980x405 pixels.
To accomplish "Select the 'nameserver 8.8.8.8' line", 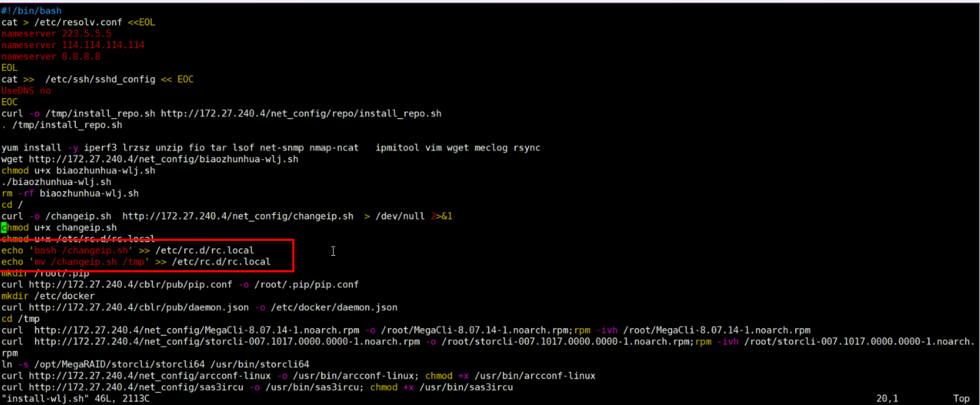I will pos(51,57).
